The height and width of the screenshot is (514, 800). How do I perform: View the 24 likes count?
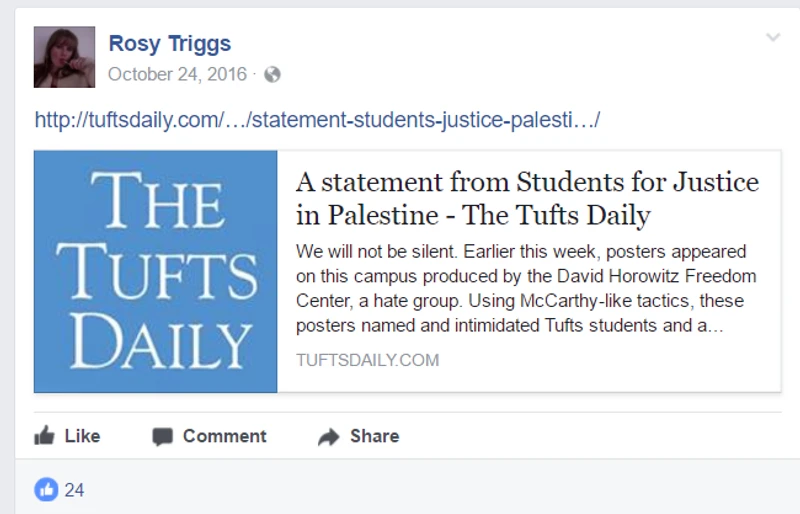74,490
